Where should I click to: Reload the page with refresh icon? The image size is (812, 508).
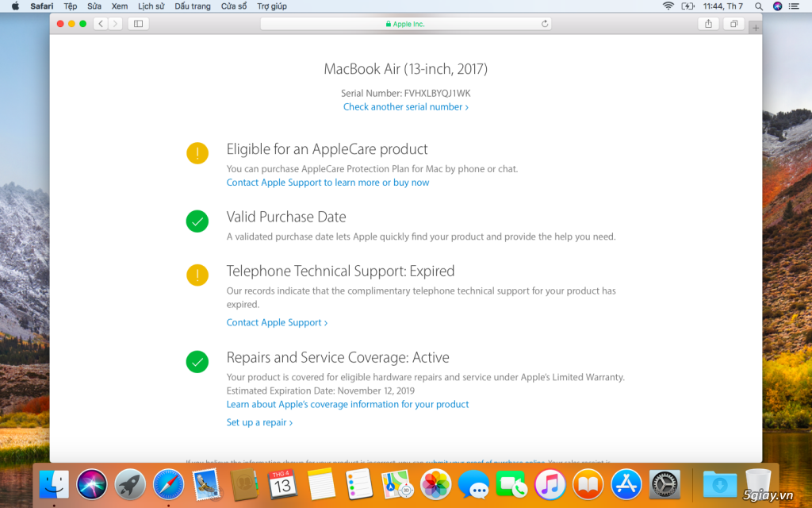[x=544, y=24]
